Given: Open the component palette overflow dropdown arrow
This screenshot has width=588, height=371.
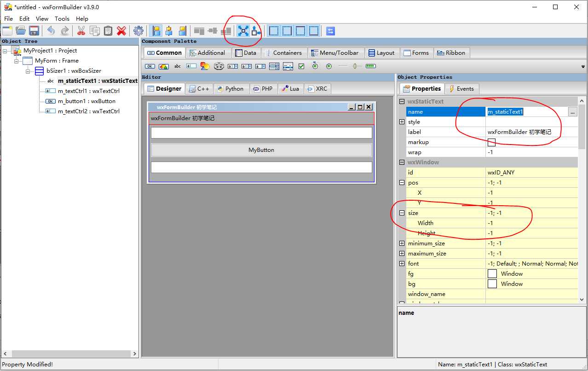Looking at the screenshot, I should pyautogui.click(x=583, y=67).
